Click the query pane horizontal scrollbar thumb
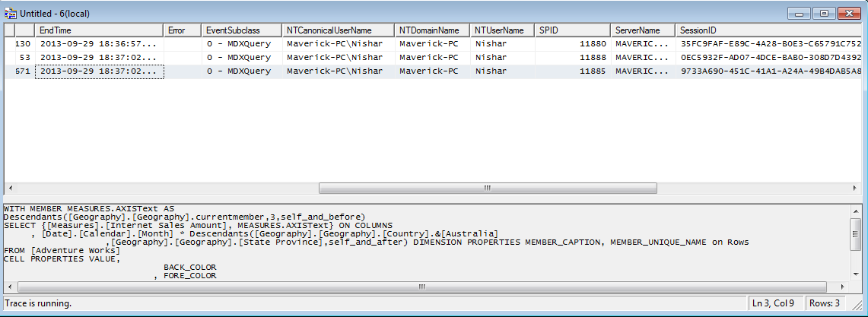This screenshot has height=317, width=868. [421, 287]
